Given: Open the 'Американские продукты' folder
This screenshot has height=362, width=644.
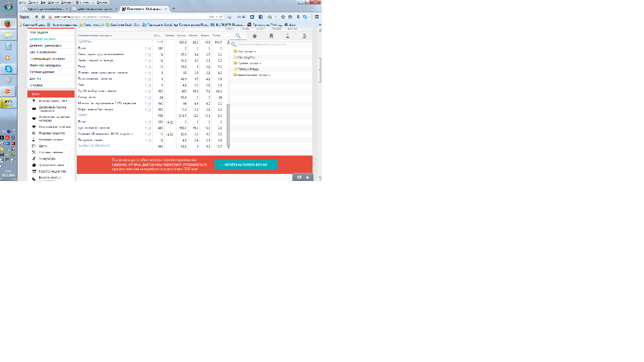Looking at the screenshot, I should click(x=254, y=75).
